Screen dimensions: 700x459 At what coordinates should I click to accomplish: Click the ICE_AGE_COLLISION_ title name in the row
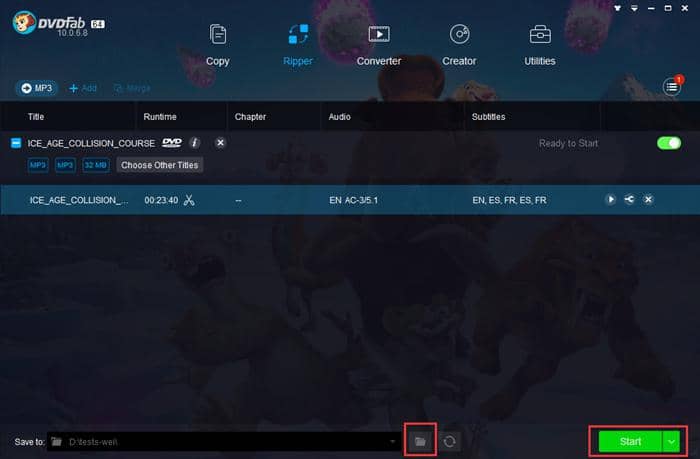tap(79, 200)
